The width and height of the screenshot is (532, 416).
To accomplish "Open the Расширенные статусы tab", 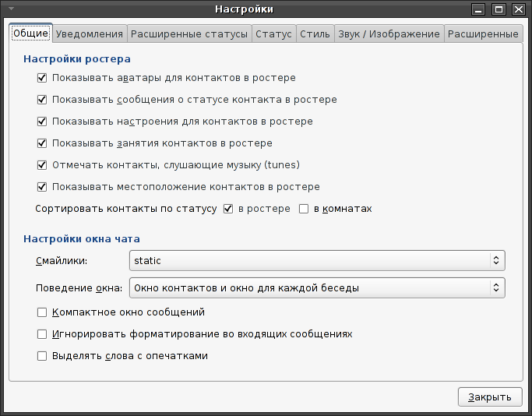I will coord(189,34).
